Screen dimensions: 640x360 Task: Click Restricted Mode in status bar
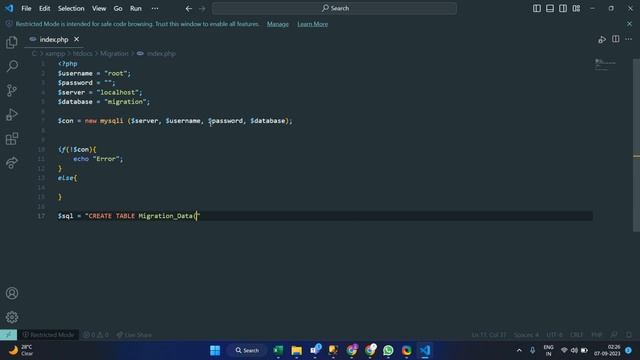(x=48, y=335)
